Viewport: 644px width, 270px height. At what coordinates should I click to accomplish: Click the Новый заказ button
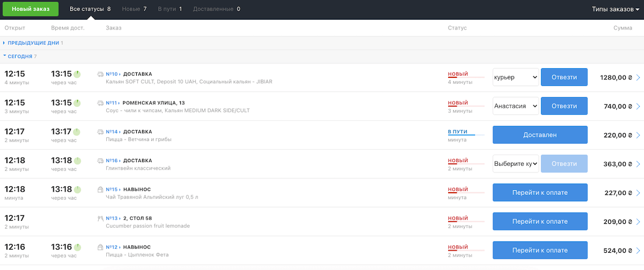click(31, 9)
